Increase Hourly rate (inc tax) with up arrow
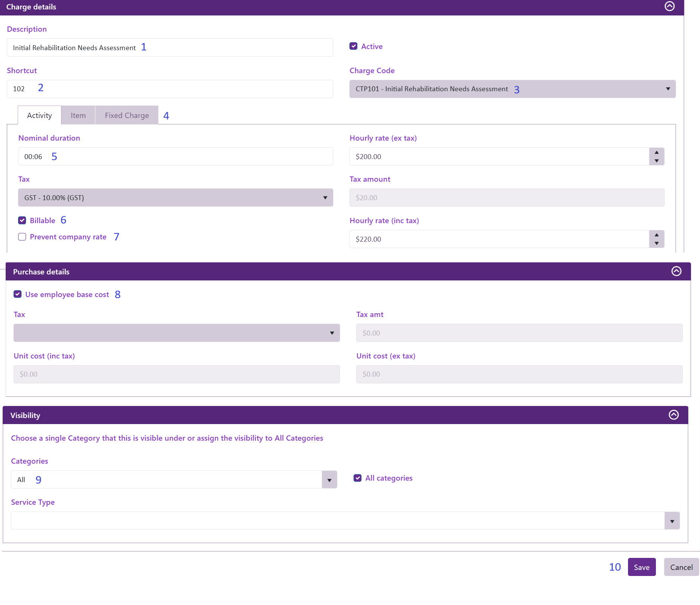This screenshot has width=700, height=605. pos(657,235)
